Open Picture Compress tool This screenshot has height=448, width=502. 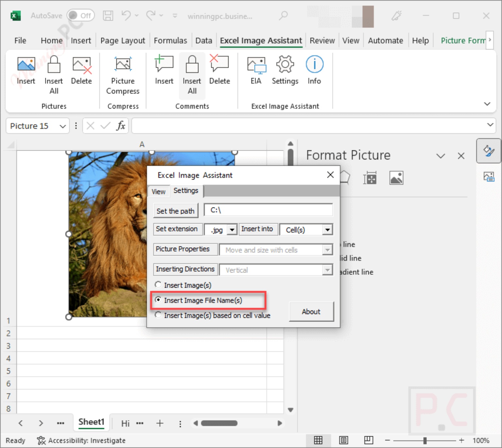point(123,76)
